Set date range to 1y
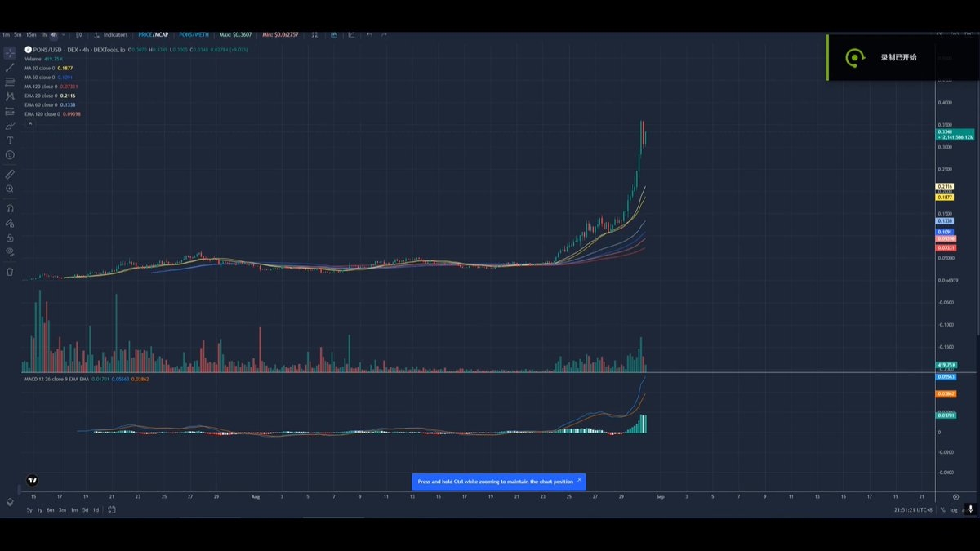The width and height of the screenshot is (980, 551). (x=40, y=510)
